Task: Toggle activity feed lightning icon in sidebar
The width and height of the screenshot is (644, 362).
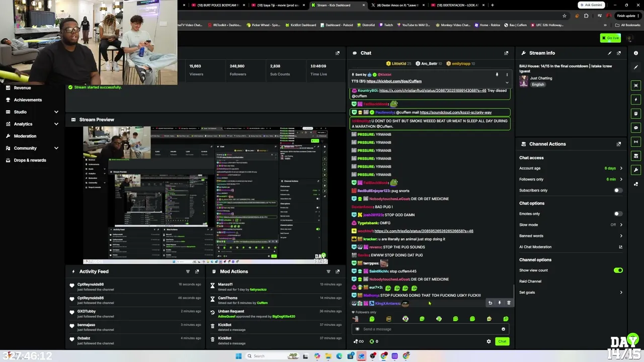Action: [x=636, y=100]
